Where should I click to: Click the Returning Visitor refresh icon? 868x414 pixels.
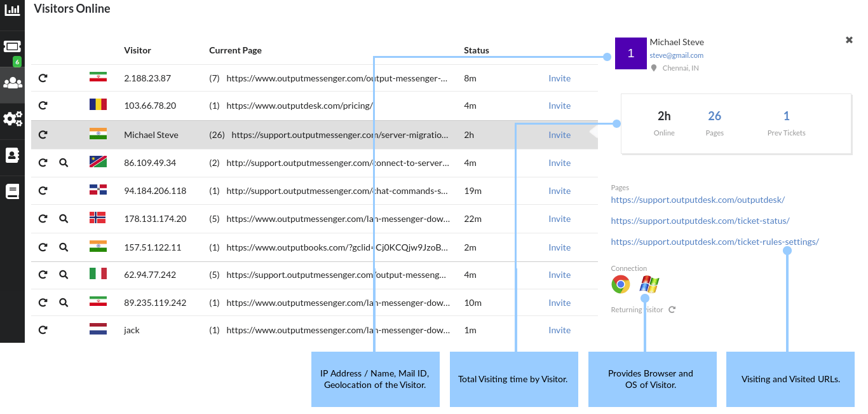(672, 310)
